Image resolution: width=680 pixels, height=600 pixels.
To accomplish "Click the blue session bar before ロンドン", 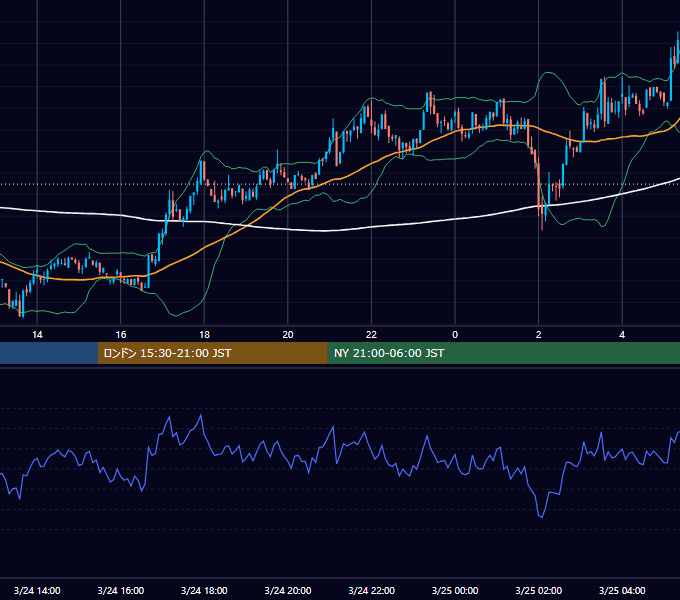I will tap(49, 353).
